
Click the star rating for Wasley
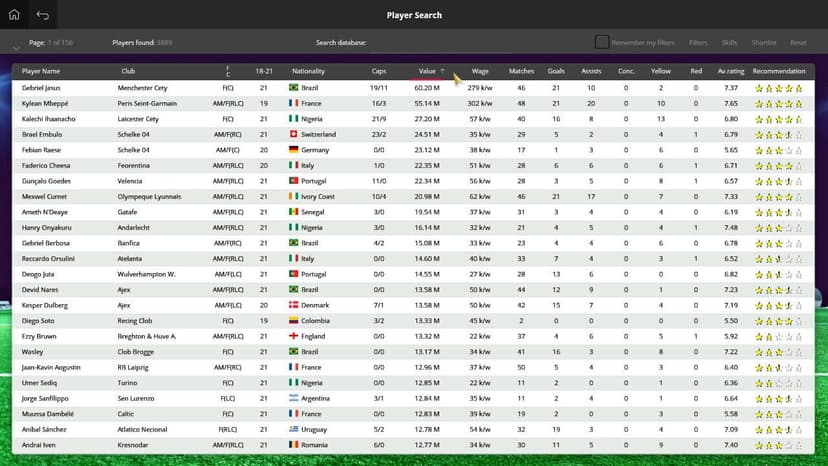click(779, 352)
